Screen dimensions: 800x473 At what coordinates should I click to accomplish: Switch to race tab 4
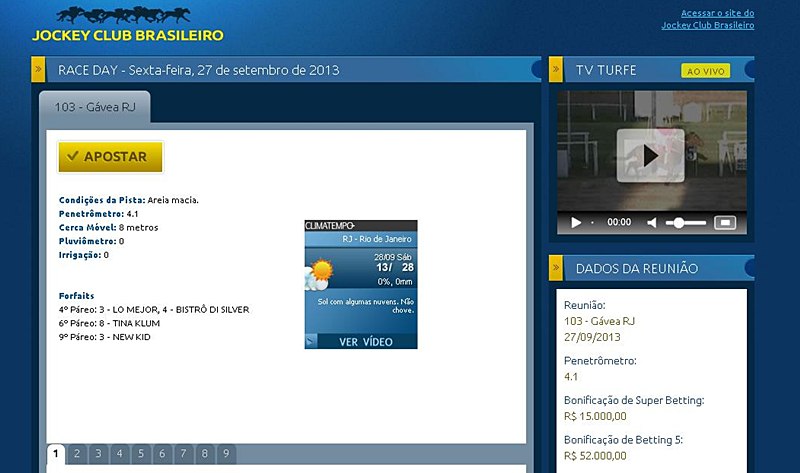coord(119,454)
